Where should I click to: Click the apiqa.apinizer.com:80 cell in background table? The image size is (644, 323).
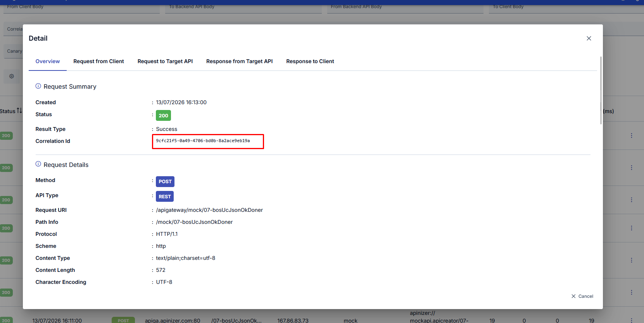(x=173, y=320)
